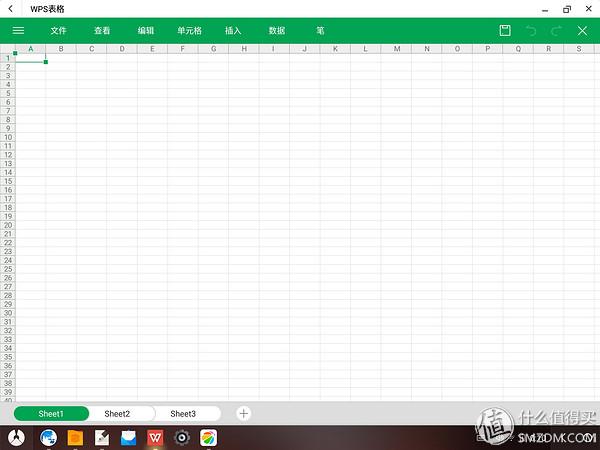Select column S header
600x450 pixels.
click(579, 49)
